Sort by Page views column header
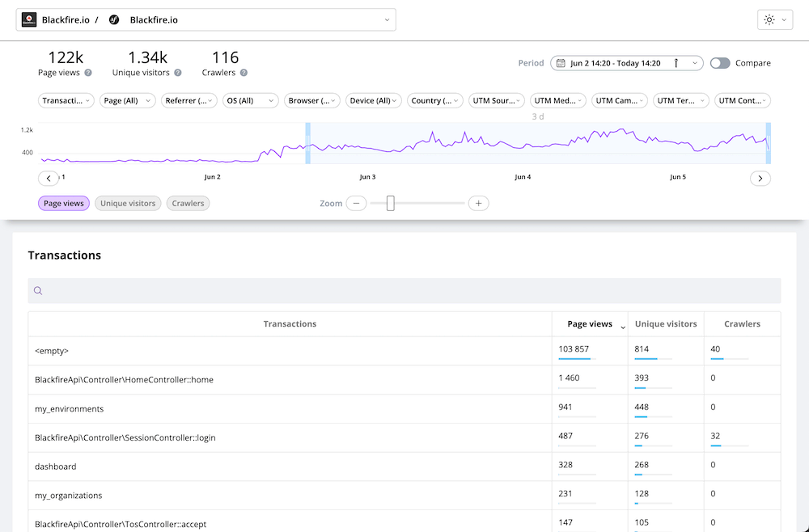Image resolution: width=809 pixels, height=532 pixels. 590,324
